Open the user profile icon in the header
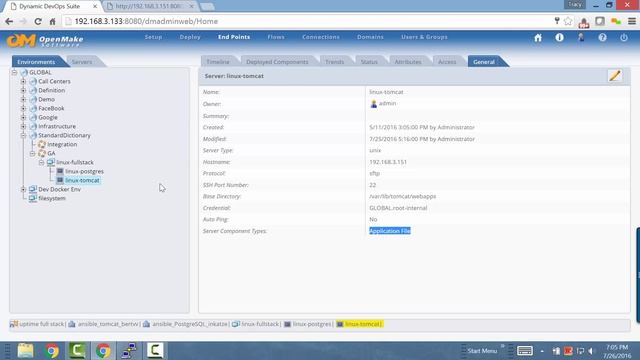 point(581,37)
